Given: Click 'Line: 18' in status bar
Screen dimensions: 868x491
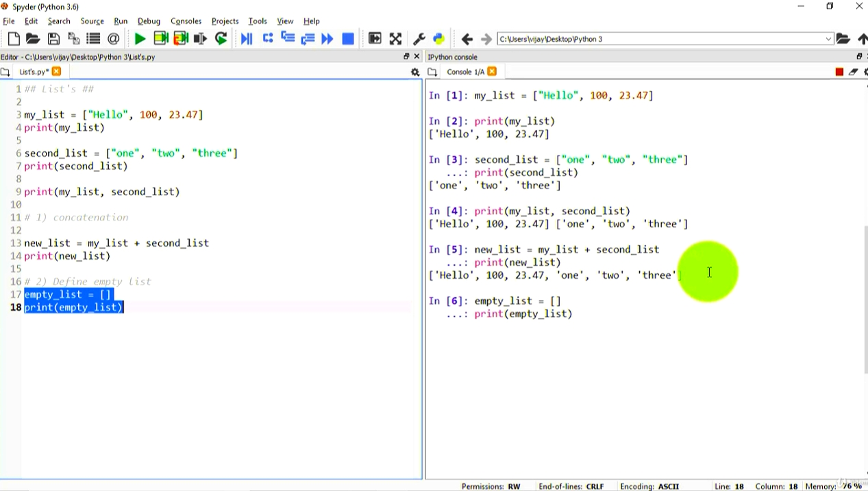Looking at the screenshot, I should (x=729, y=486).
